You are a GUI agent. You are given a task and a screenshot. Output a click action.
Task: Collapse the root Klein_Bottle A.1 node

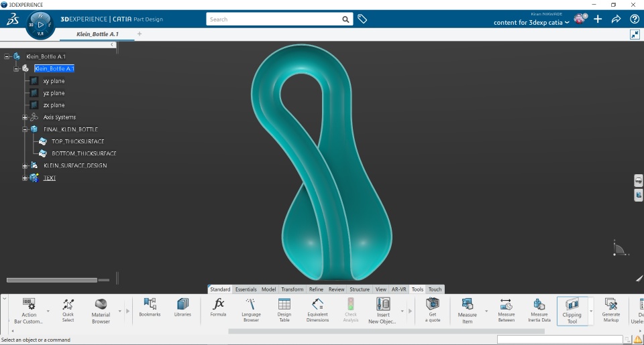tap(7, 57)
